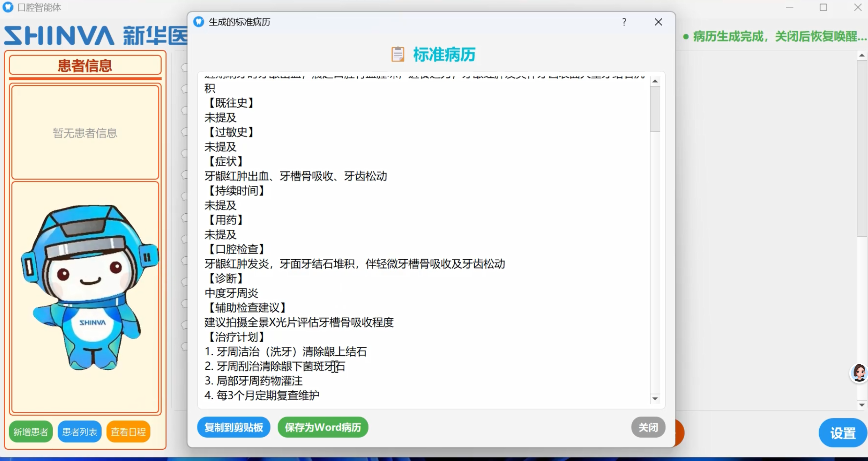Image resolution: width=868 pixels, height=461 pixels.
Task: Click the help question mark in dialog title bar
Action: tap(624, 22)
